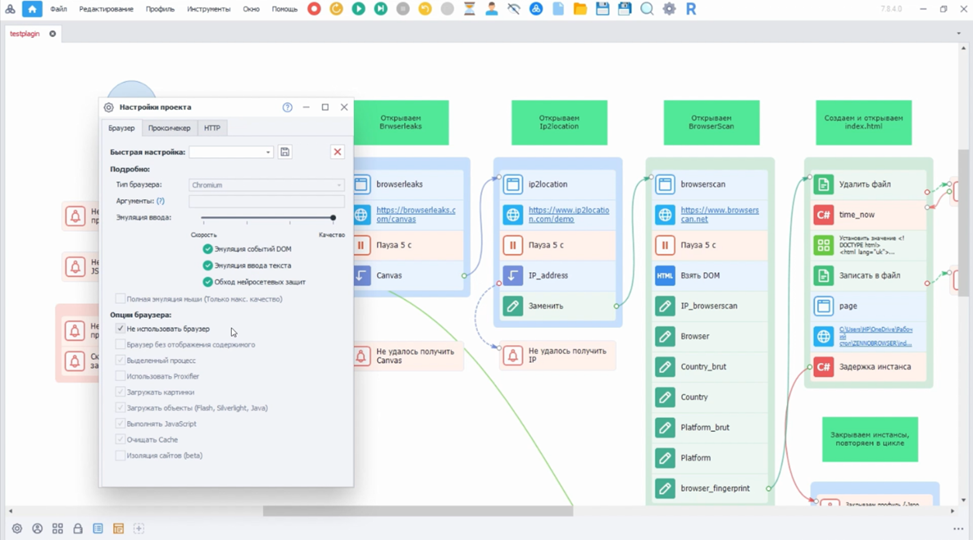Viewport: 973px width, 540px height.
Task: Click the save floppy disk icon
Action: click(x=603, y=9)
